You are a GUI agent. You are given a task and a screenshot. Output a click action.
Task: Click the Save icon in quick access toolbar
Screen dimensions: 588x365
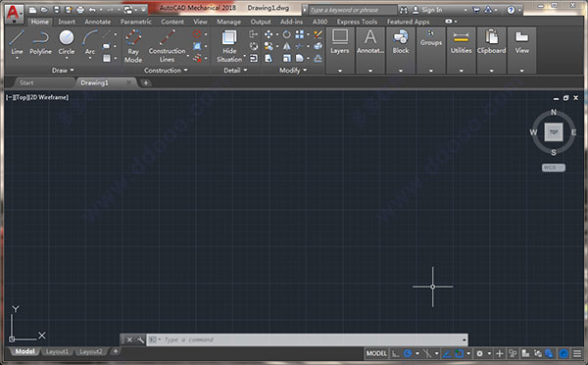pos(57,10)
